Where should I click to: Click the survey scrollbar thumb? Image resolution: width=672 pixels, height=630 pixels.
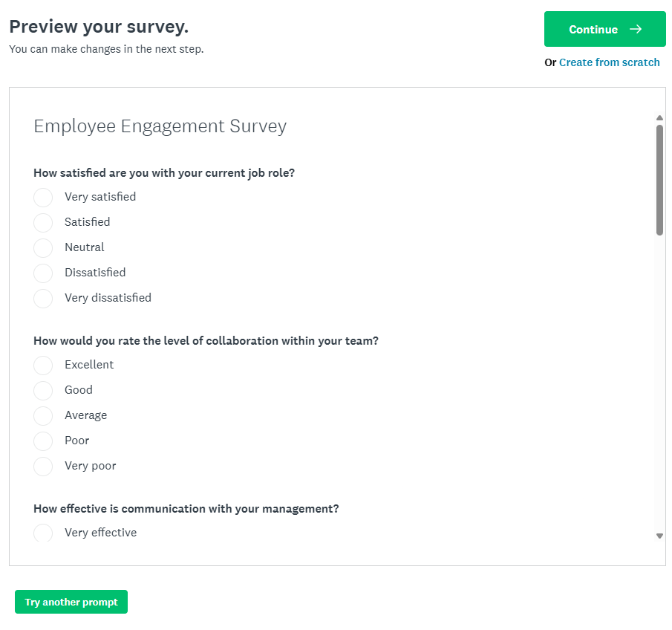659,175
